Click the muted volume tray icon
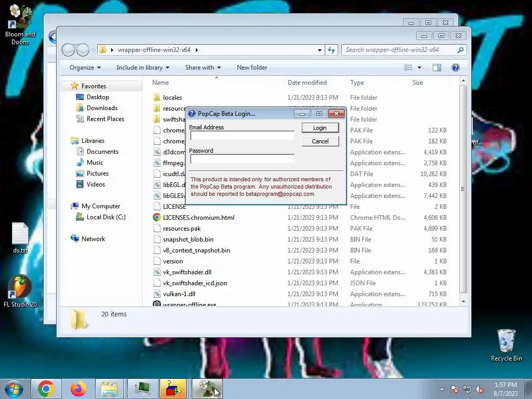The height and width of the screenshot is (399, 532). pyautogui.click(x=480, y=390)
